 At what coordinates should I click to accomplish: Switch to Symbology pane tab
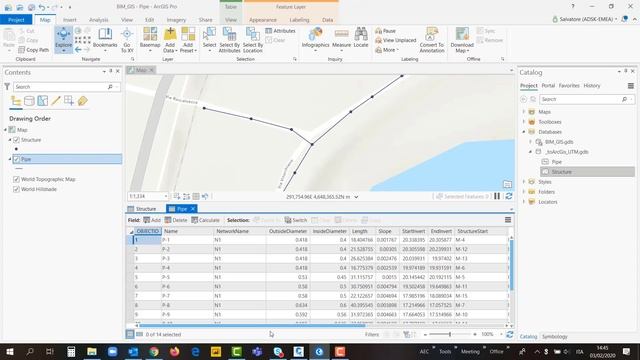pos(554,337)
